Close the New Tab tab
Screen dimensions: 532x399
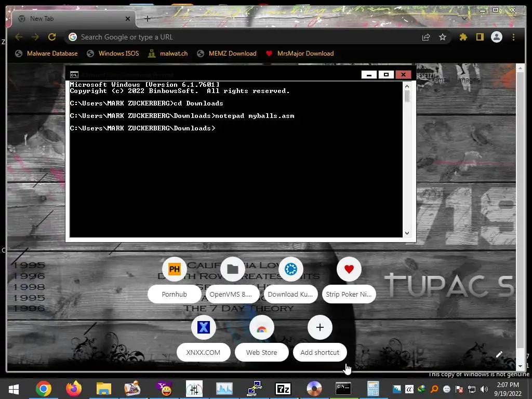tap(128, 19)
